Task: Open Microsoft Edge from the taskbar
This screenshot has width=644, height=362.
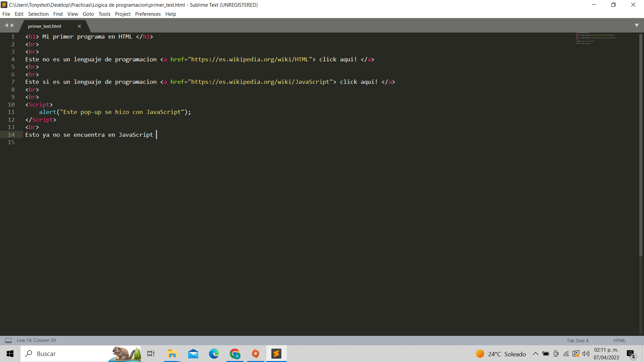Action: tap(214, 354)
